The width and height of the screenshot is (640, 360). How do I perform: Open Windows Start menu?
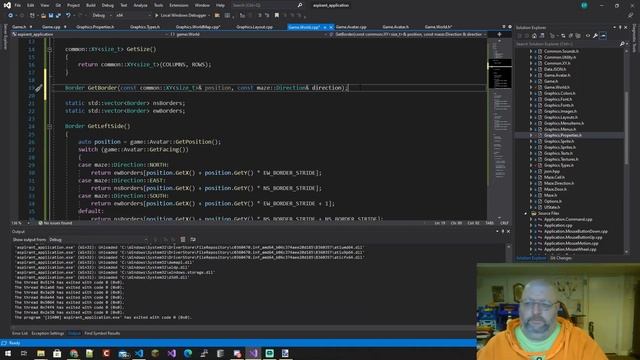point(8,353)
